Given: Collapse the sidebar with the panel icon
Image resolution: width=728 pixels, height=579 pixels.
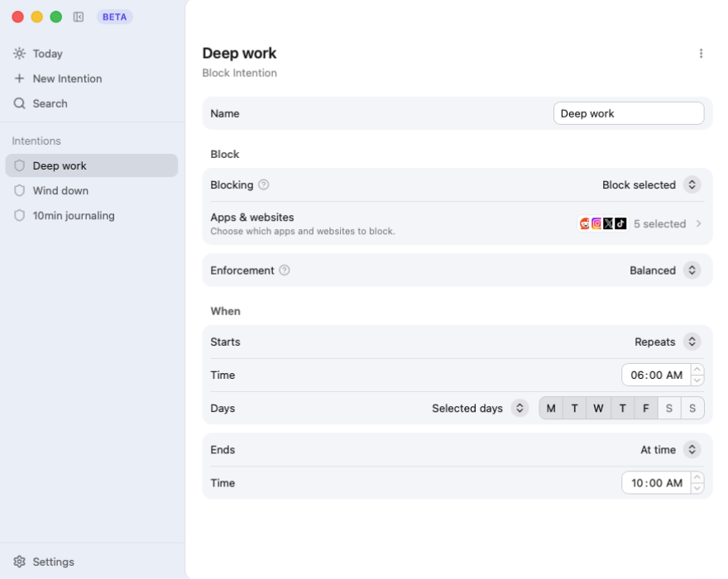Looking at the screenshot, I should point(79,17).
